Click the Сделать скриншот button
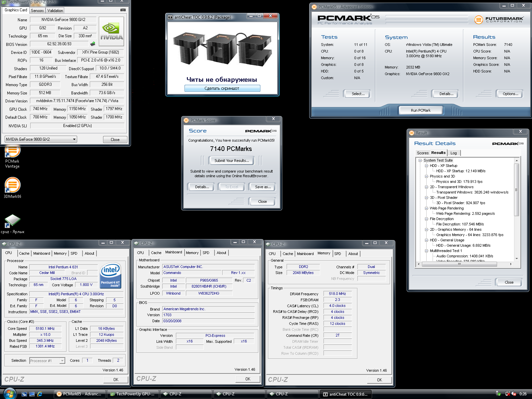The width and height of the screenshot is (532, 399). [x=222, y=88]
